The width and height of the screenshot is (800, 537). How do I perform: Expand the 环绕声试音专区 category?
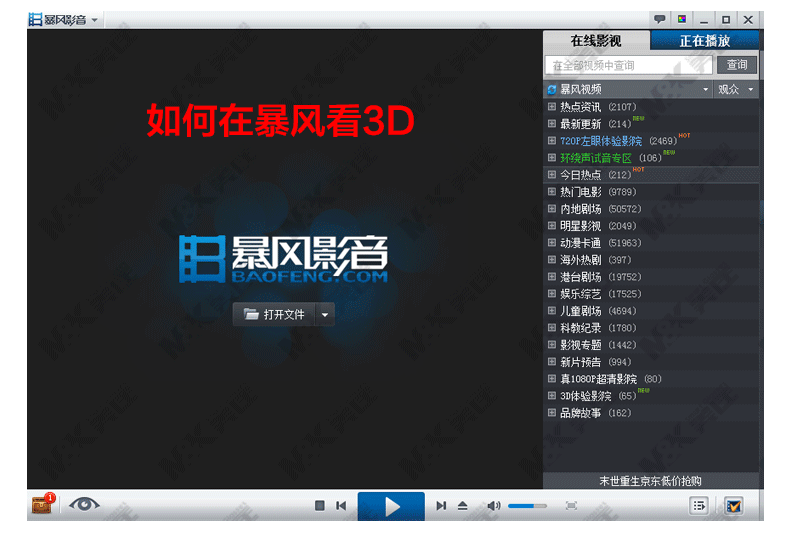pos(552,158)
